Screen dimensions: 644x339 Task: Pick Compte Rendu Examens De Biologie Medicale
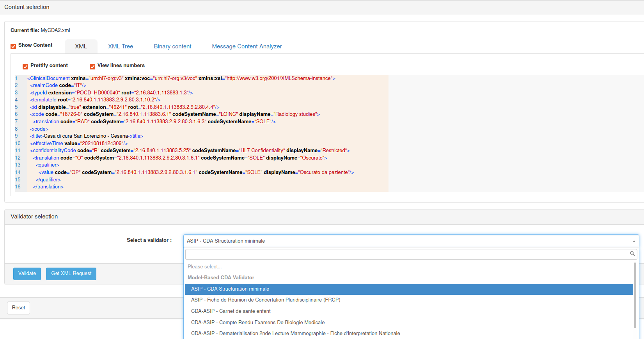(257, 323)
